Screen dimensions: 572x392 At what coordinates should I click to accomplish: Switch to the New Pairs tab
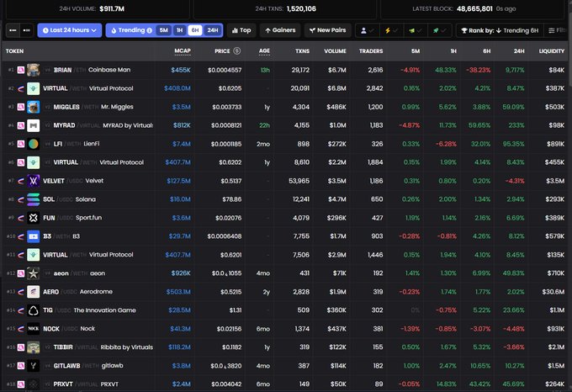coord(327,30)
